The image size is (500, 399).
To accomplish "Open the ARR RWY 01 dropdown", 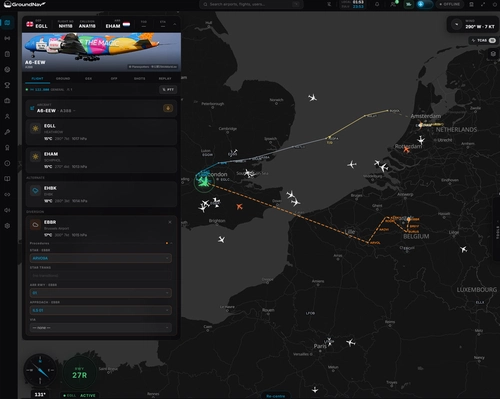I will (101, 293).
